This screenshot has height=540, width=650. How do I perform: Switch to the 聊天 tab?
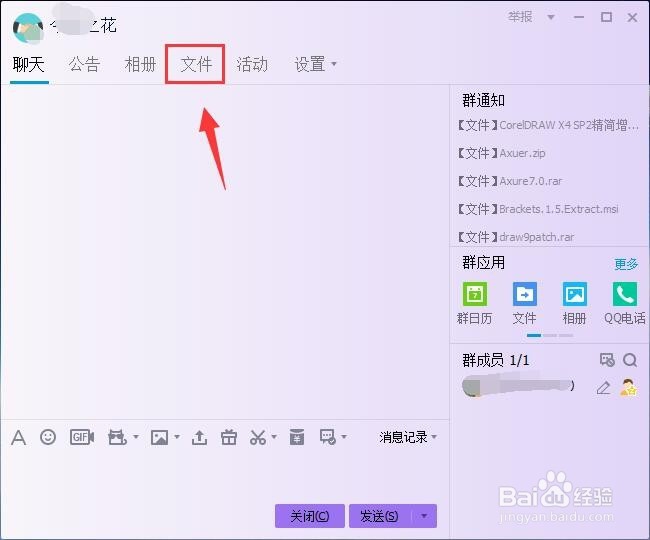pyautogui.click(x=29, y=64)
